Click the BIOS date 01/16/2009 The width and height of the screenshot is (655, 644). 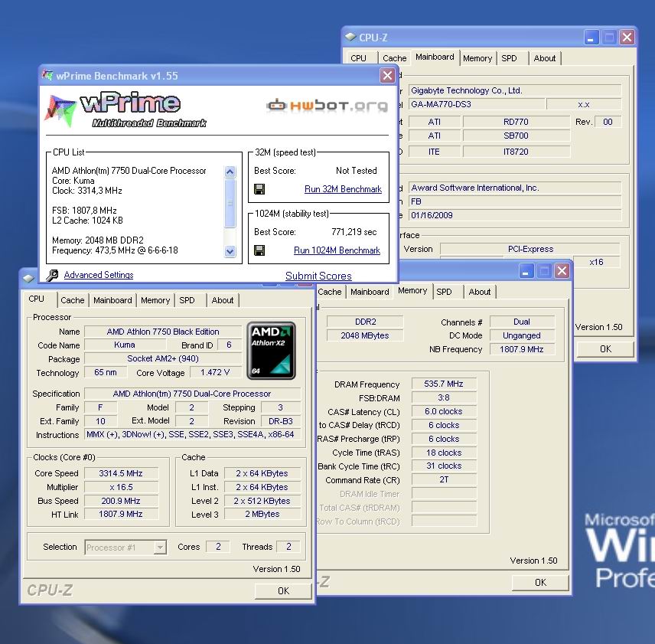coord(515,215)
